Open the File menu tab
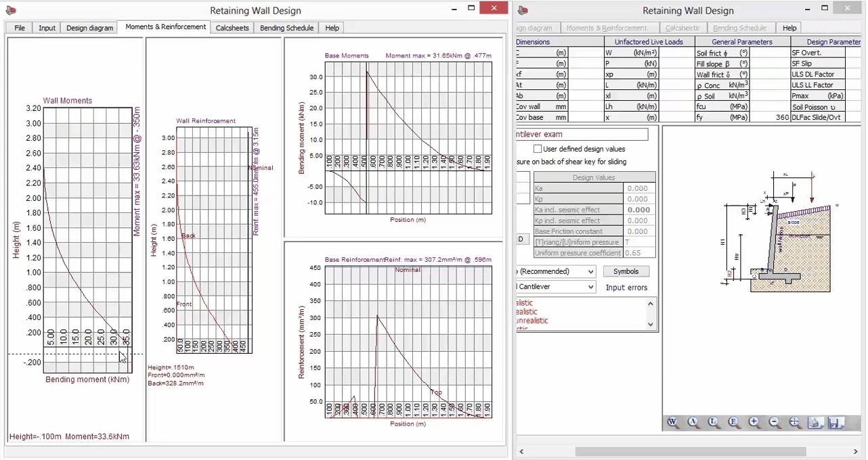This screenshot has width=868, height=460. (x=20, y=28)
